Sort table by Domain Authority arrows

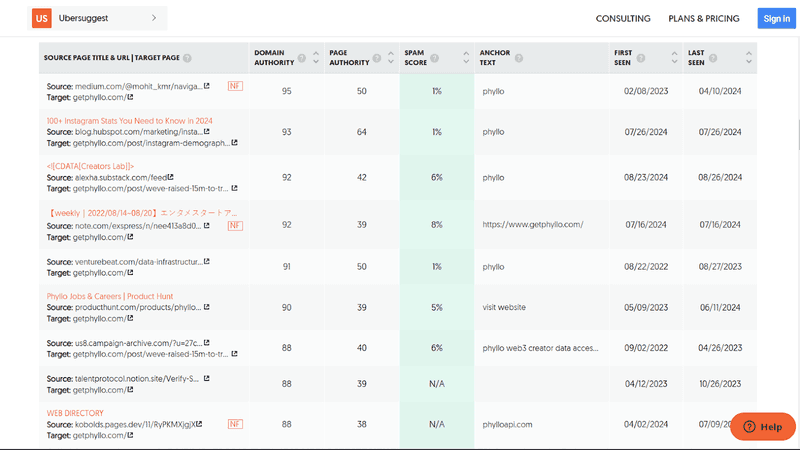point(316,58)
